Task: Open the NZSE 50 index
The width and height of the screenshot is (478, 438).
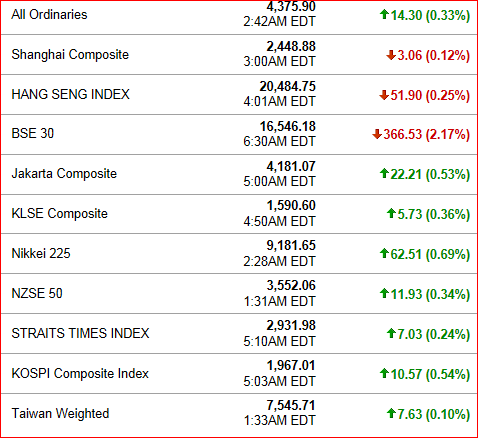Action: pyautogui.click(x=37, y=293)
